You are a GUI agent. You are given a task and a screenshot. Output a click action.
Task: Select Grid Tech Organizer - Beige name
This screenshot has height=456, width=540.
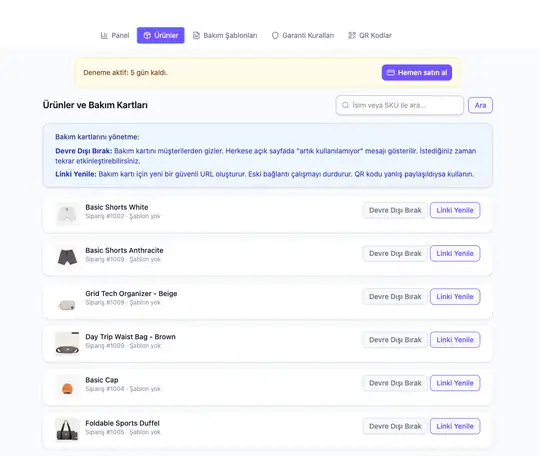pyautogui.click(x=131, y=294)
